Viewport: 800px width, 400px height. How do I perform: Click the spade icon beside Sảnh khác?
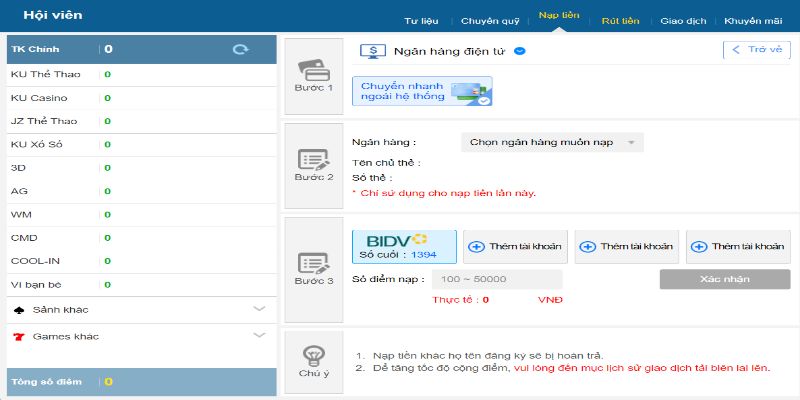point(19,310)
